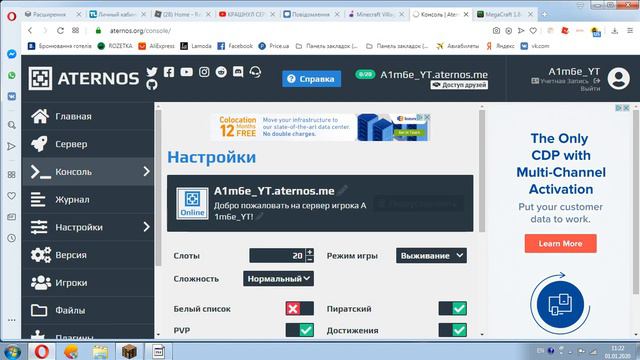The height and width of the screenshot is (360, 640).
Task: Click the user avatar icon
Action: click(619, 78)
